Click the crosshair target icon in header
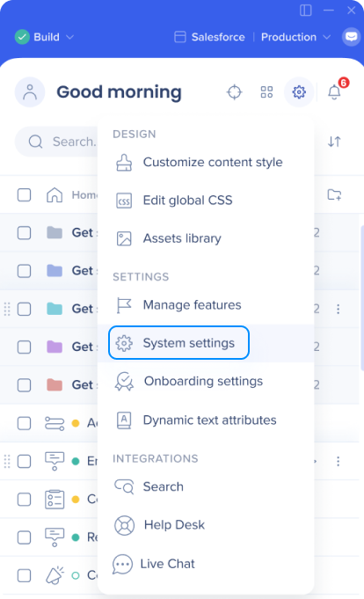This screenshot has height=599, width=364. point(234,92)
